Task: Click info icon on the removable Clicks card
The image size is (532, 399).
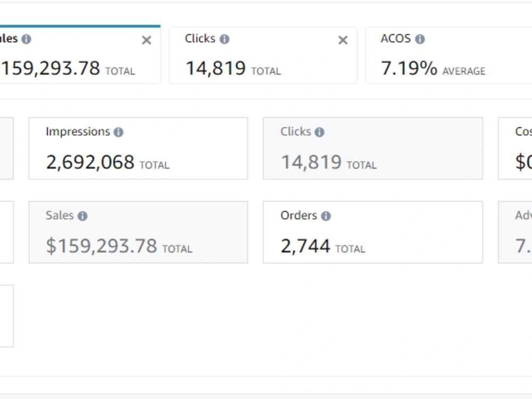Action: coord(225,39)
